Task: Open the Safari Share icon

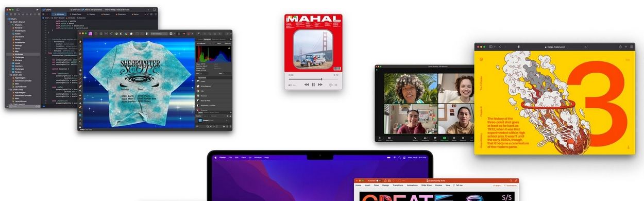Action: click(x=620, y=47)
